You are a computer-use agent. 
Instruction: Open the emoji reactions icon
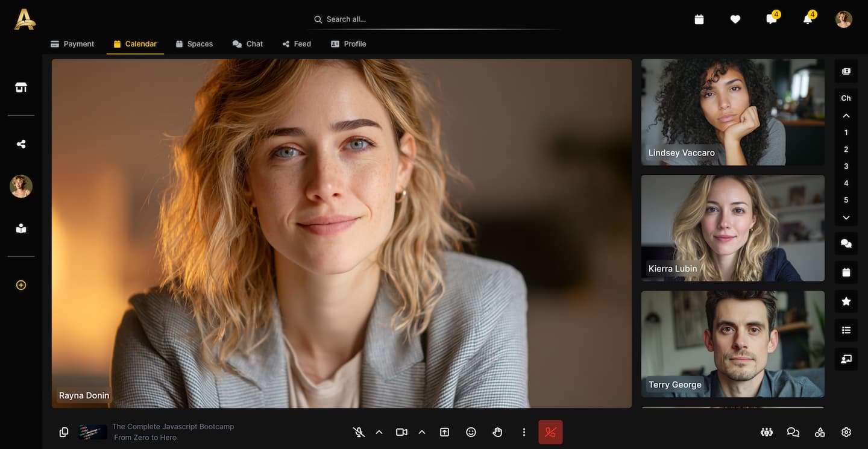coord(471,432)
